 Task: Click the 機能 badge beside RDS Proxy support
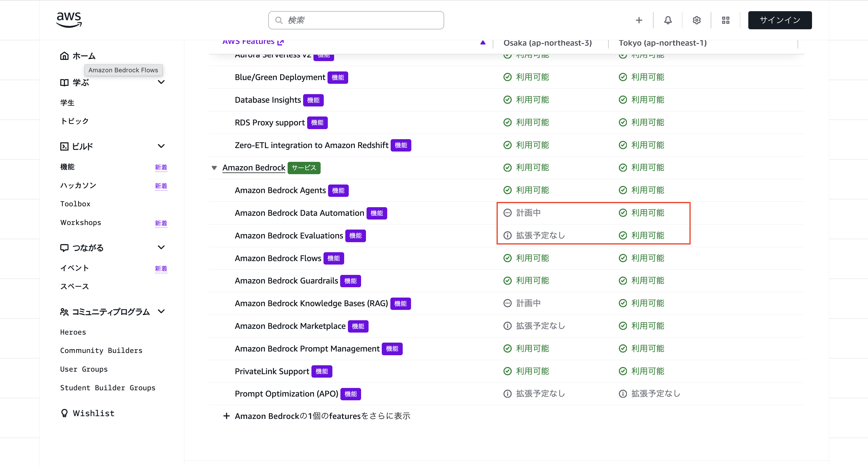pyautogui.click(x=317, y=123)
